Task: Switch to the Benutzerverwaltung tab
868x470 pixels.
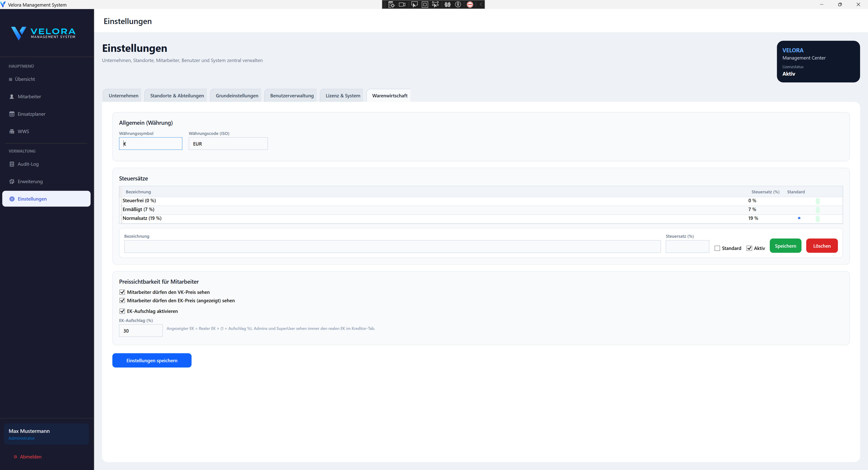Action: point(291,96)
